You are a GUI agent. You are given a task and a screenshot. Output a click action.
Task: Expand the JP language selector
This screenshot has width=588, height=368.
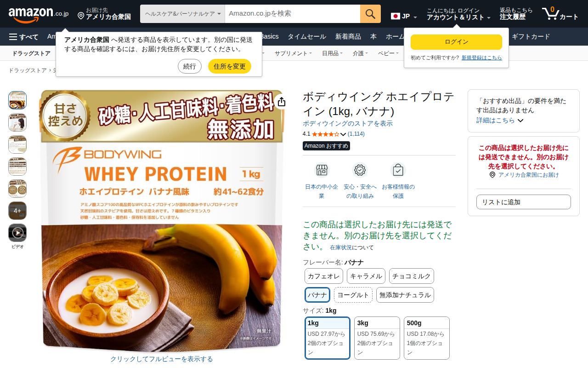[x=404, y=17]
